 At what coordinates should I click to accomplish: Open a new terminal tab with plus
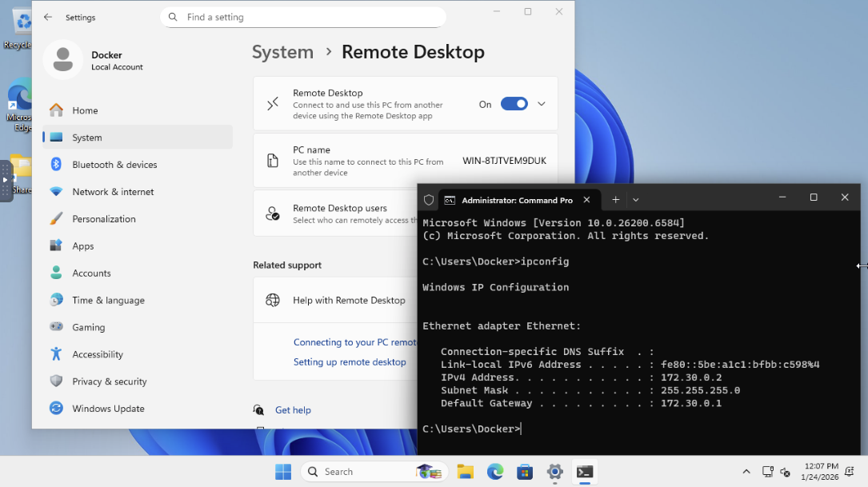[x=615, y=200]
